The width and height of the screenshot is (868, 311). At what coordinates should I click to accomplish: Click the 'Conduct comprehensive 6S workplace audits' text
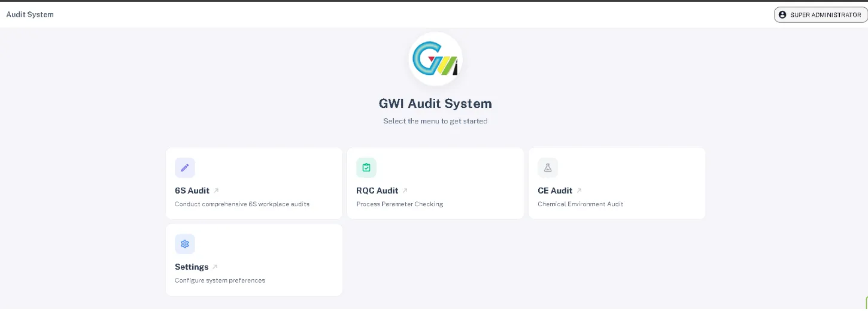click(242, 204)
